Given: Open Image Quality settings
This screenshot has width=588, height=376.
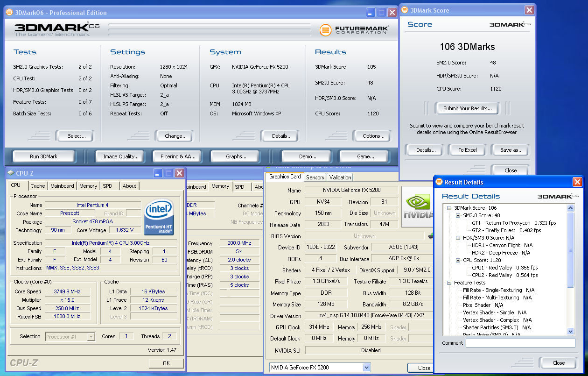Looking at the screenshot, I should (x=121, y=156).
